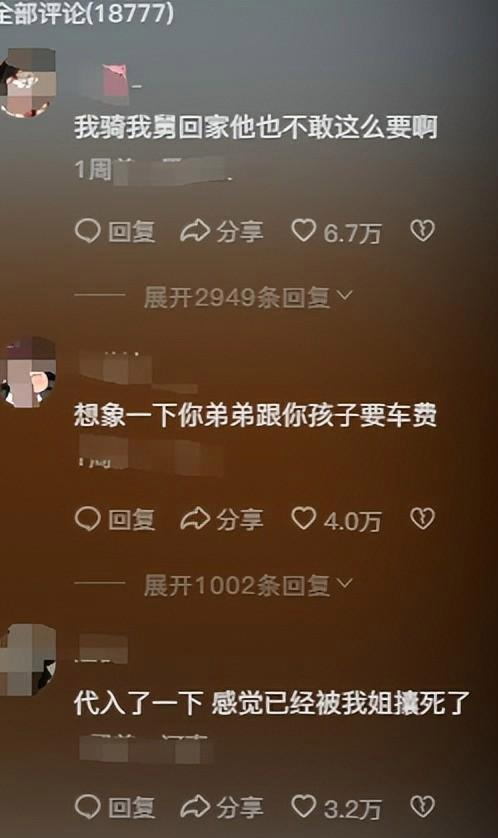Dislike the first comment via the broken heart
The width and height of the screenshot is (498, 838).
[x=422, y=231]
